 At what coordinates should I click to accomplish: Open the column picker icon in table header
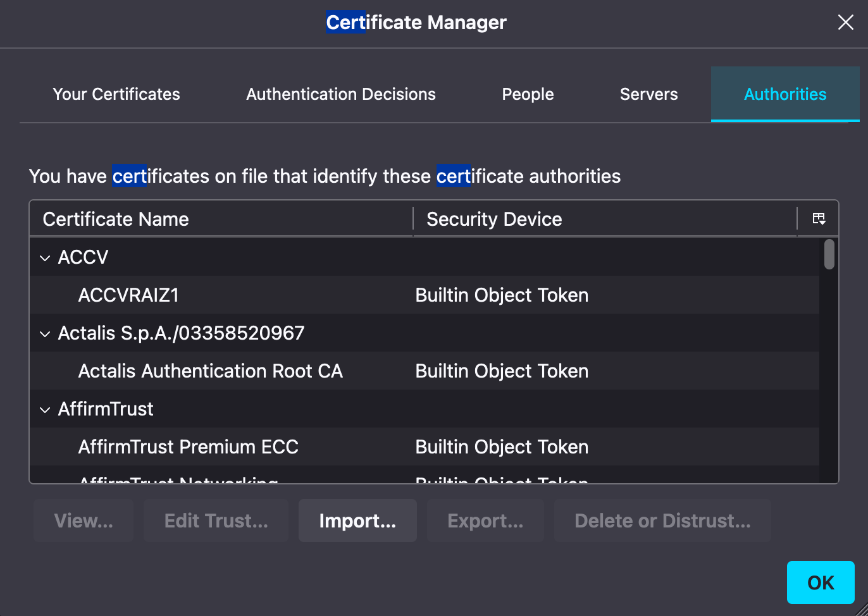tap(819, 219)
